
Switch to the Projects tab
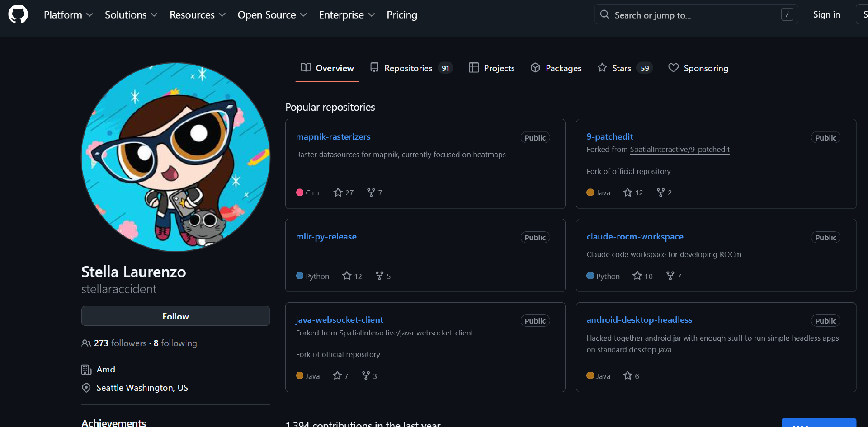[492, 68]
